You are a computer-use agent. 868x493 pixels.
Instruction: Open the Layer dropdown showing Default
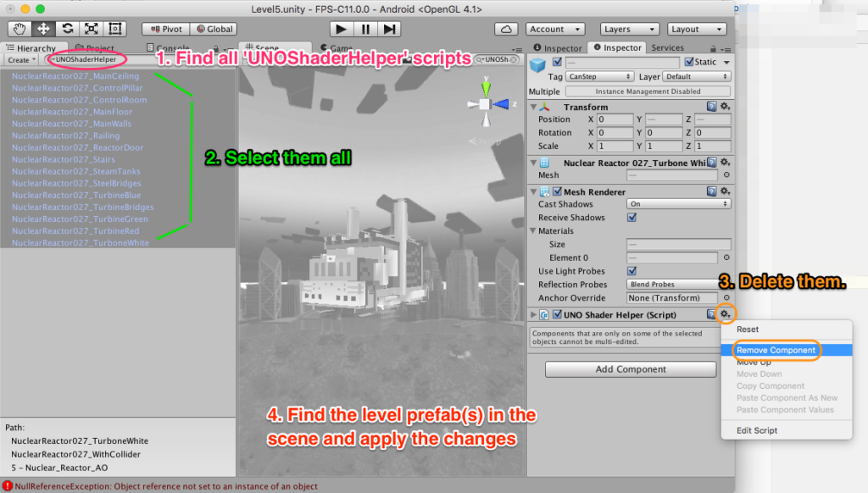(x=697, y=76)
